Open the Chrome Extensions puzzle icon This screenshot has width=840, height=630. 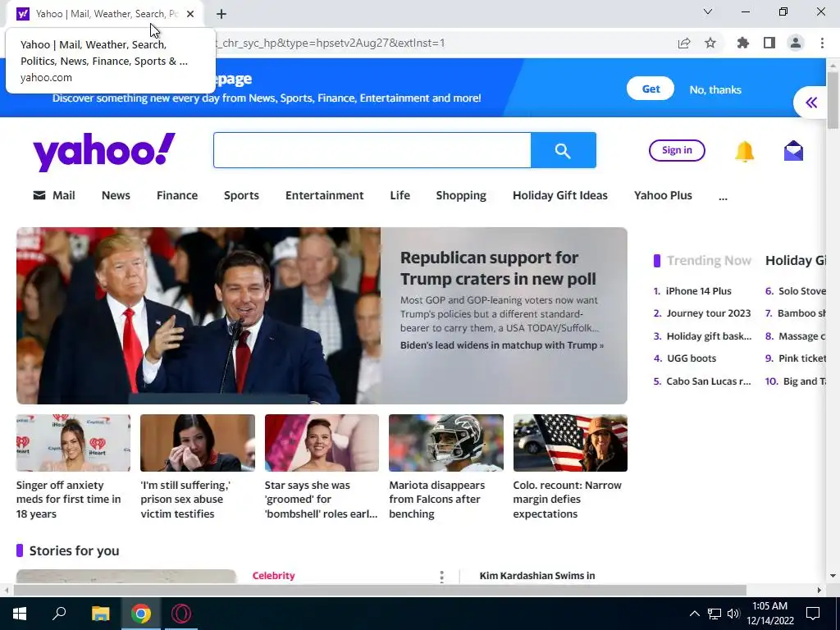tap(742, 43)
